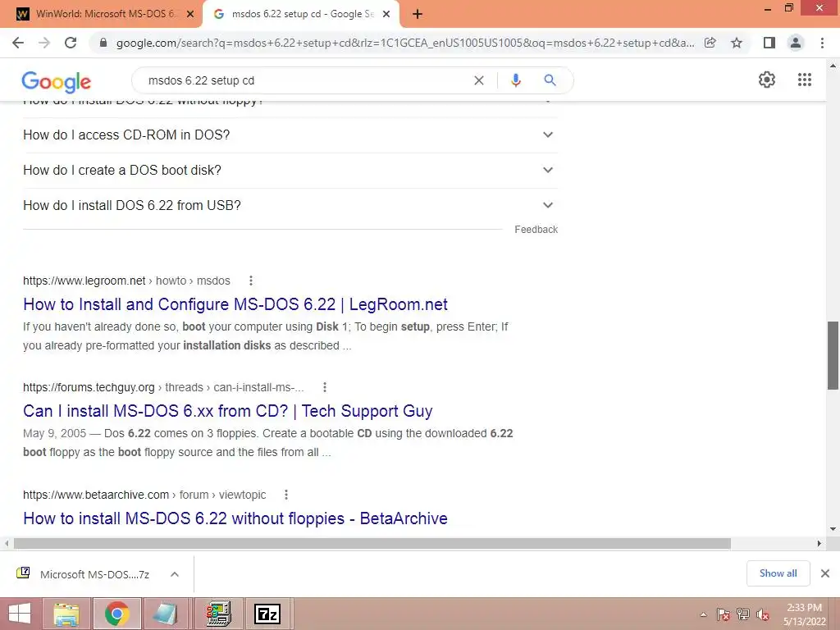Click the scroll up arrow
The image size is (840, 630).
(833, 66)
